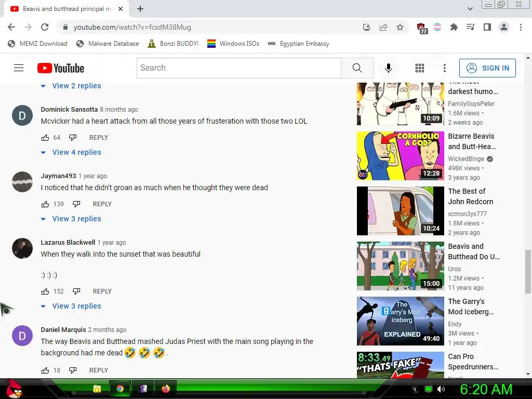Click the browser back arrow

11,27
